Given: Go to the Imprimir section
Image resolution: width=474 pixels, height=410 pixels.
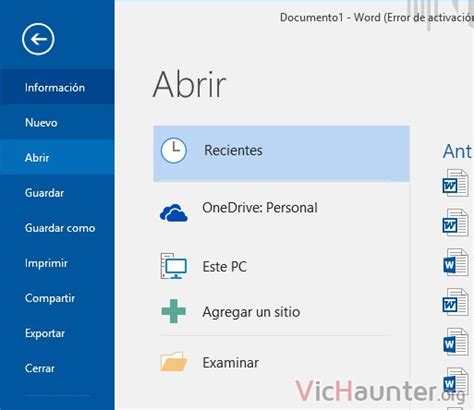Looking at the screenshot, I should (57, 263).
